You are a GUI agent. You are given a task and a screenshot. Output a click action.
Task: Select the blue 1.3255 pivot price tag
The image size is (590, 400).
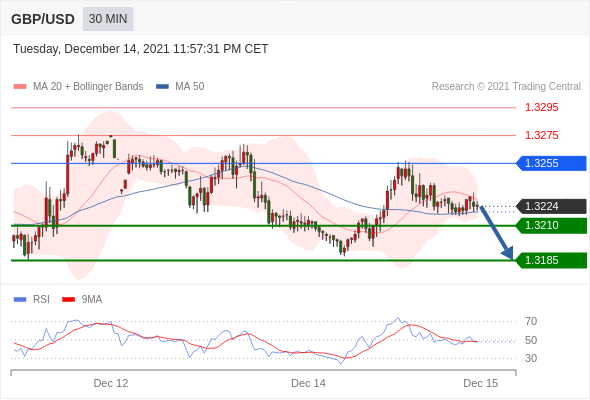click(x=551, y=163)
